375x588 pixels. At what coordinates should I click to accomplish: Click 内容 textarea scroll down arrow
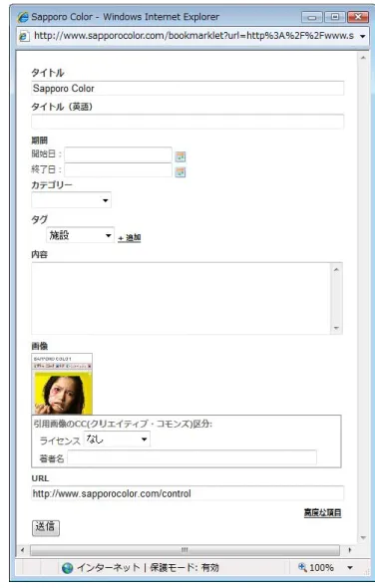(x=336, y=328)
